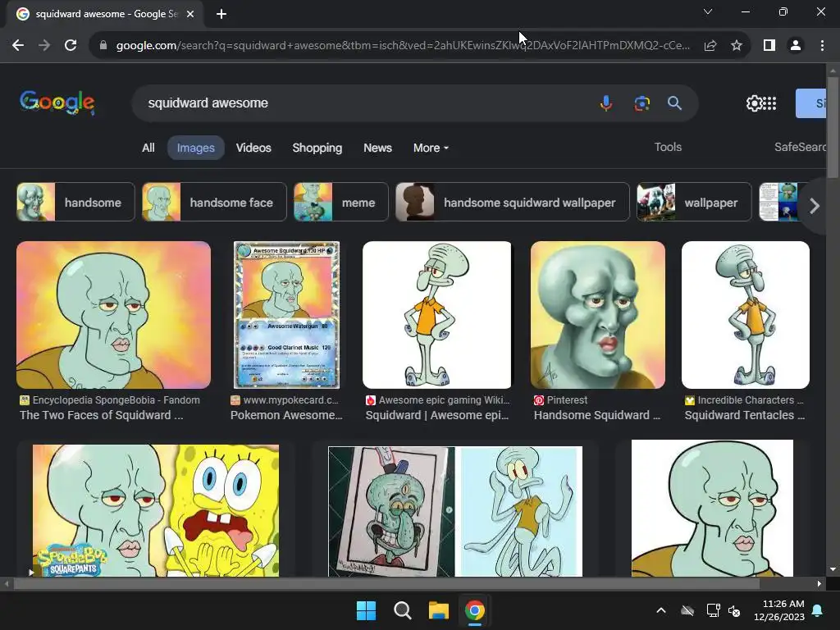This screenshot has width=840, height=630.
Task: Open a new browser tab
Action: pos(221,14)
